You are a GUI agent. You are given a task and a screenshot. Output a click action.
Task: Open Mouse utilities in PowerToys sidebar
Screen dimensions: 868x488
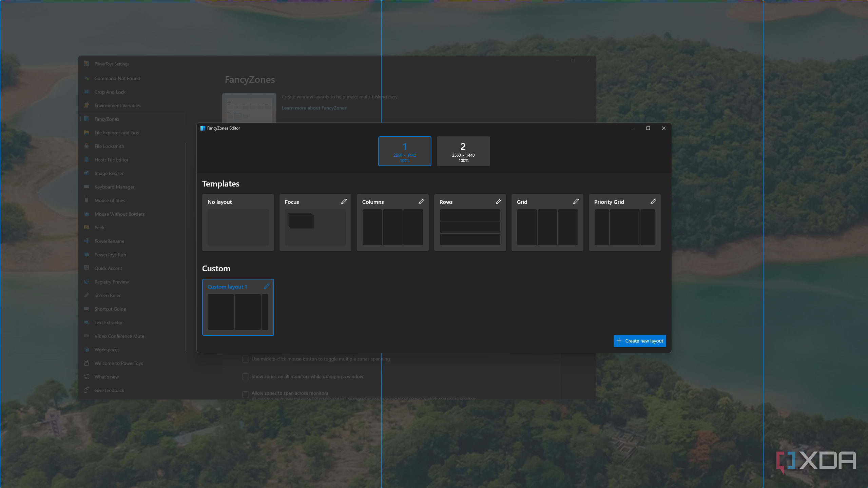coord(132,200)
